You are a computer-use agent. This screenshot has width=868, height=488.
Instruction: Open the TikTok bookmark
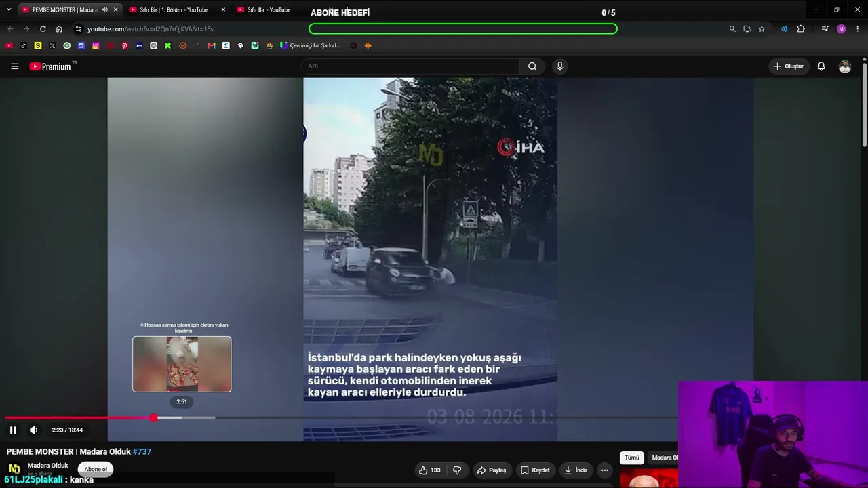click(24, 45)
